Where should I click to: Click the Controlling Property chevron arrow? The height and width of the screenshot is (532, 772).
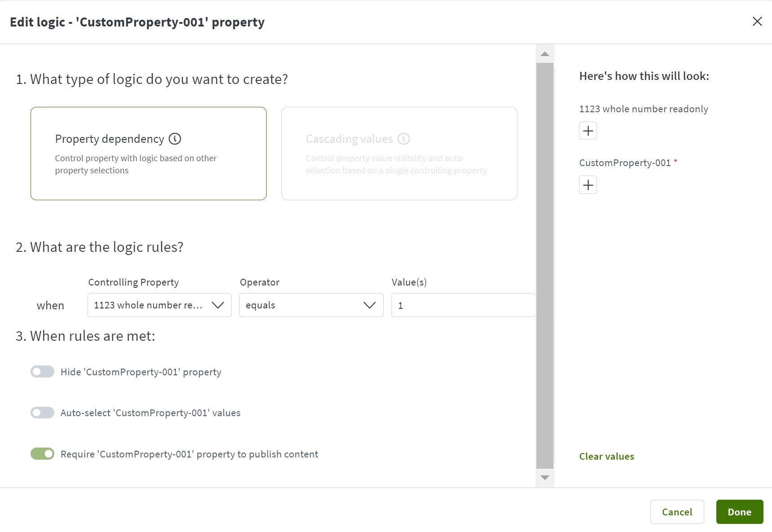218,305
